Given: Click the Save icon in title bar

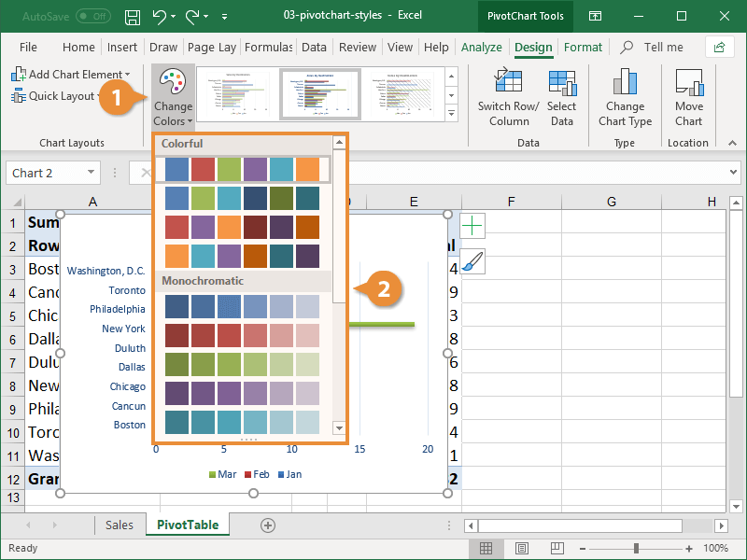Looking at the screenshot, I should click(x=132, y=17).
